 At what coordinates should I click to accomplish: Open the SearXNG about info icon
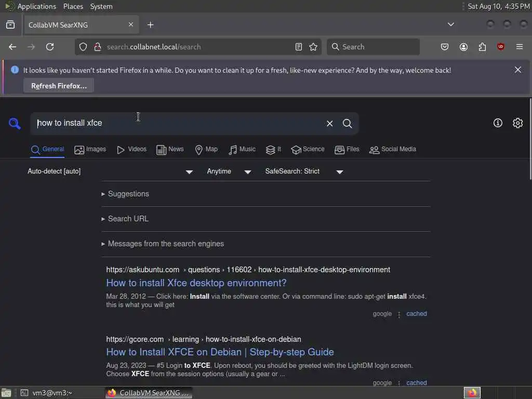click(x=498, y=123)
